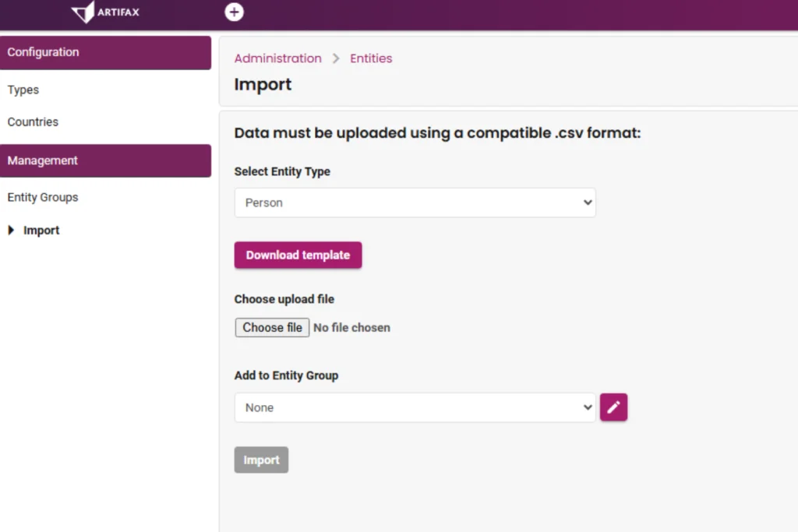Click the Artifax logo
This screenshot has height=532, width=798.
(x=105, y=12)
